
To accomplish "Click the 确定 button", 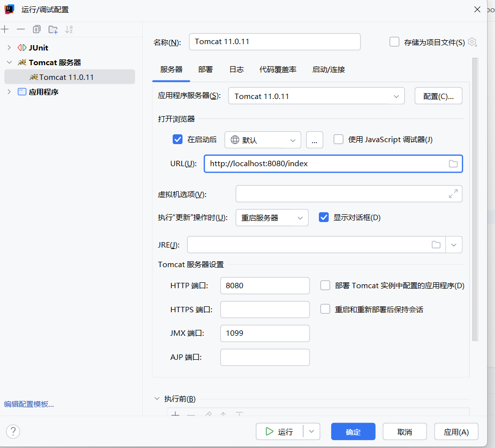I will (x=353, y=431).
